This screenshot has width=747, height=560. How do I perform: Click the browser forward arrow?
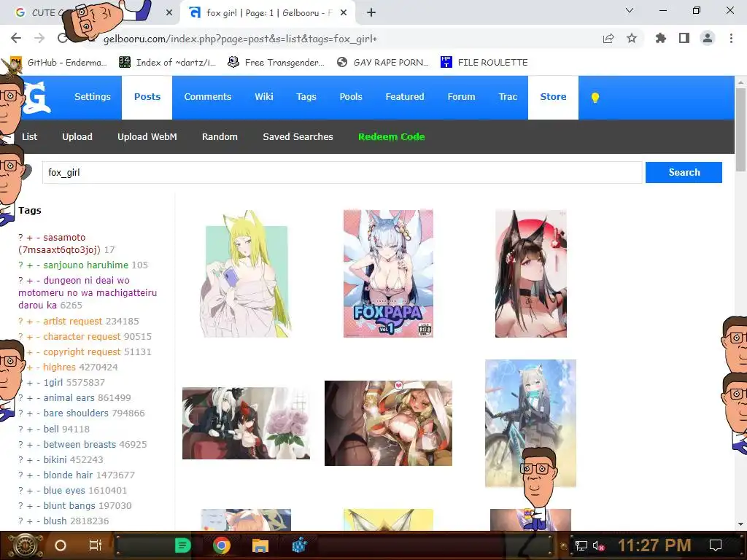pos(39,38)
